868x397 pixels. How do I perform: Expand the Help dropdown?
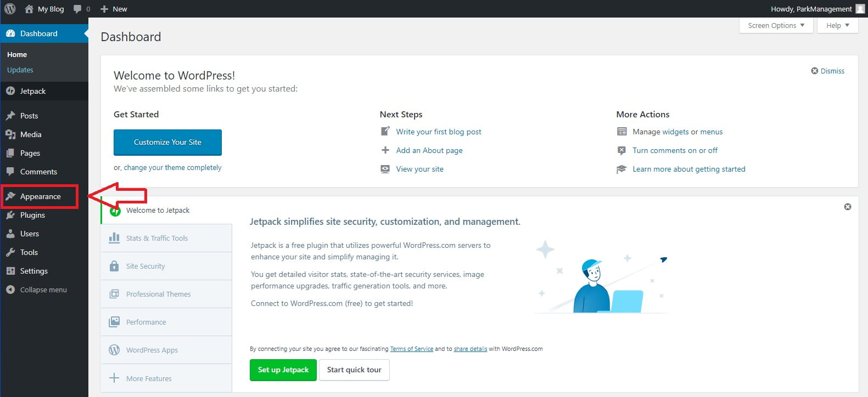(x=837, y=25)
